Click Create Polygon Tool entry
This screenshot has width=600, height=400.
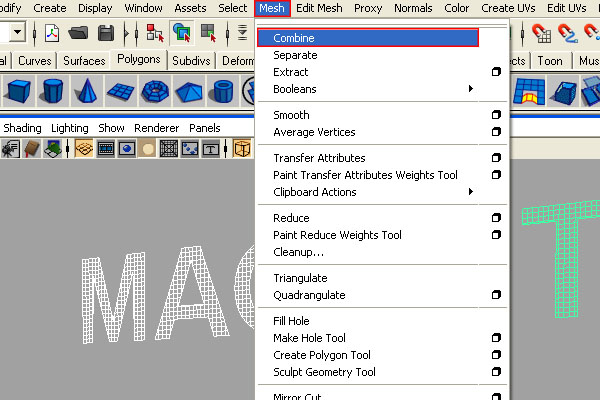tap(322, 355)
